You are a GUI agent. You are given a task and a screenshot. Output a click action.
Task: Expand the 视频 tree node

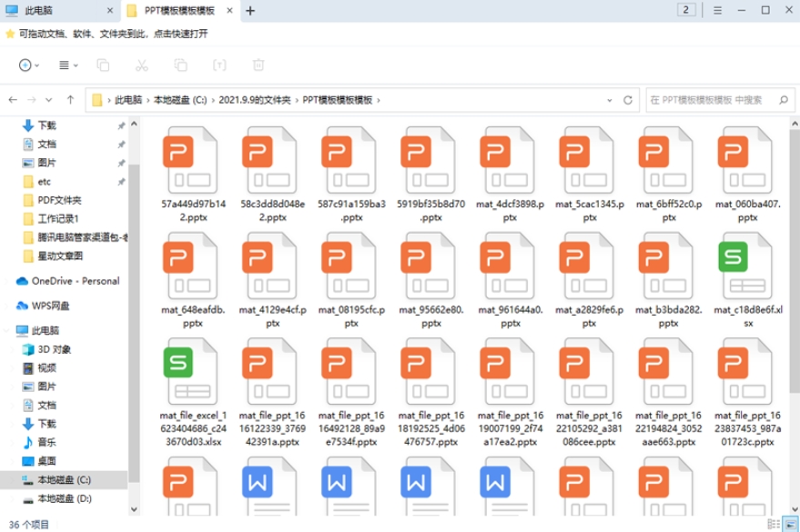[x=14, y=368]
